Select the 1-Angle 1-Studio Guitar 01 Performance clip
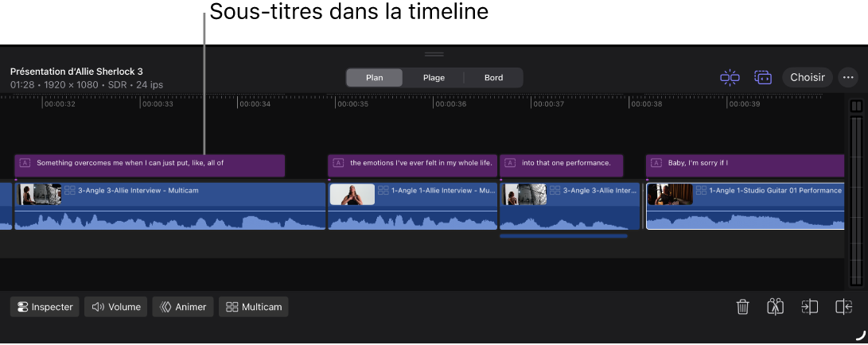868x345 pixels. click(x=745, y=206)
